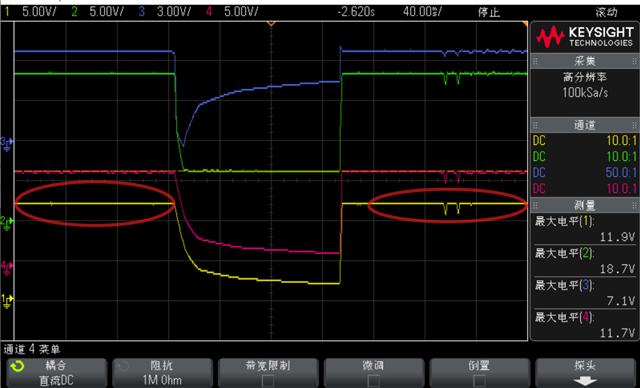Click the coupling rotate-arrow icon
Viewport: 640px width, 388px height.
(x=18, y=366)
